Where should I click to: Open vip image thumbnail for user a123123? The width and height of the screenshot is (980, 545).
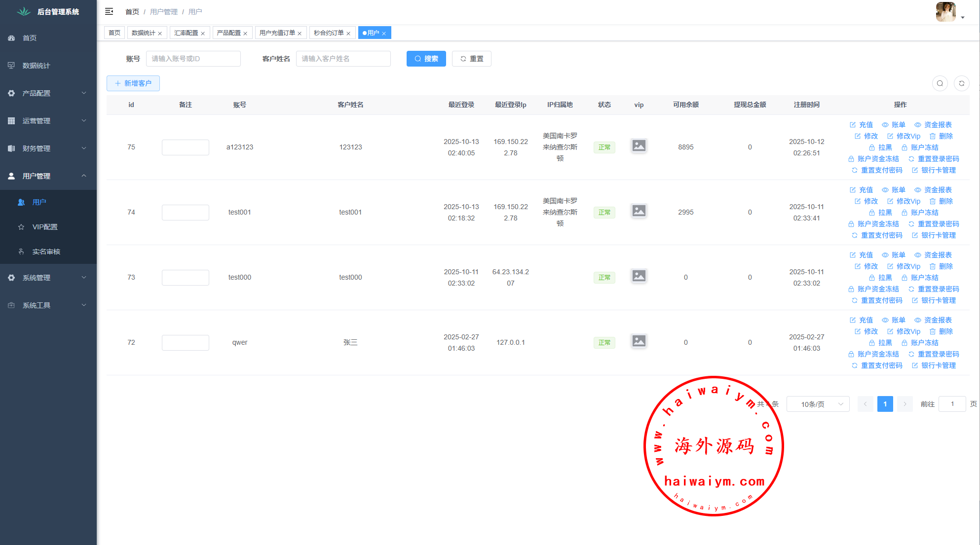639,146
